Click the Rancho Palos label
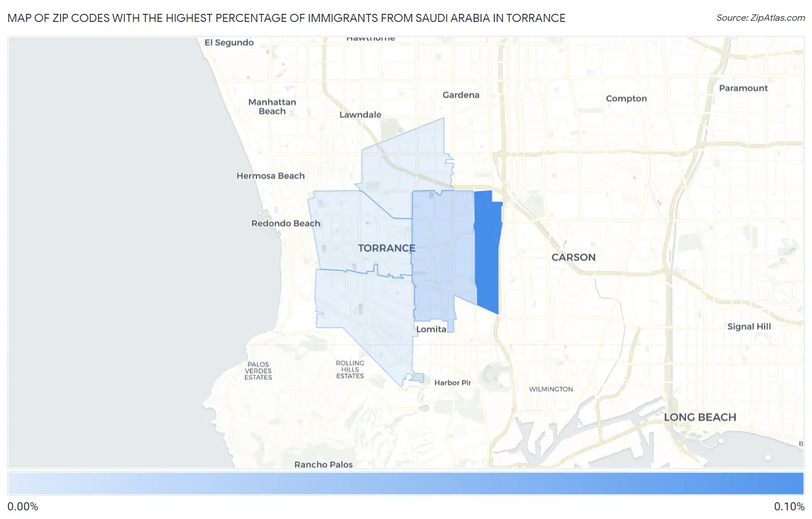The height and width of the screenshot is (519, 812). 323,465
